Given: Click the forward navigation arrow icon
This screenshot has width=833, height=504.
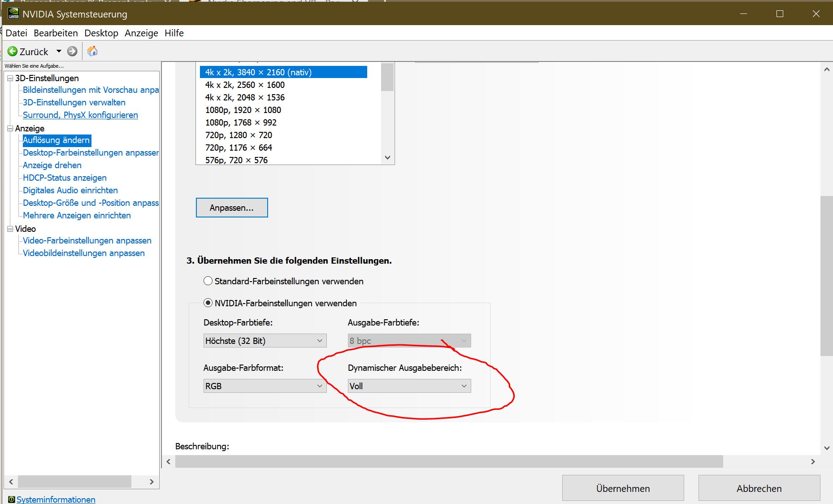Looking at the screenshot, I should tap(72, 52).
